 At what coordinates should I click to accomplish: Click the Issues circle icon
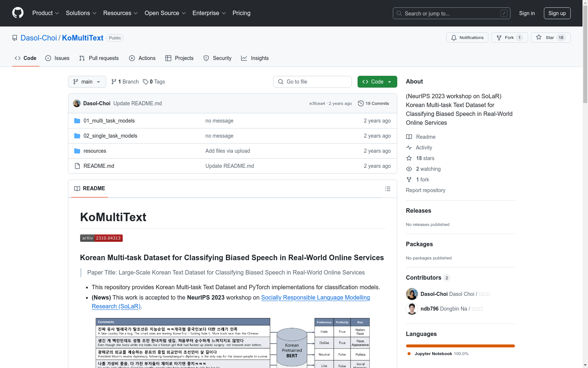48,58
